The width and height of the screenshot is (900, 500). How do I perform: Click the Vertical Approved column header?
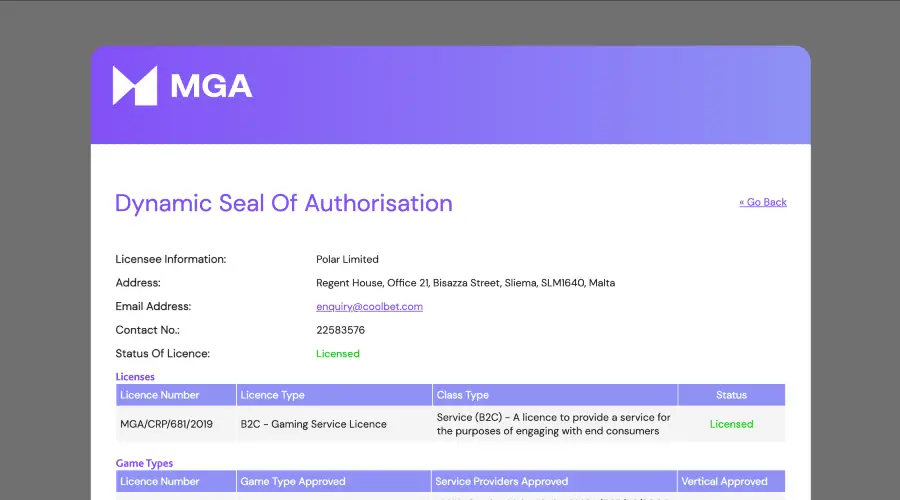pyautogui.click(x=731, y=482)
